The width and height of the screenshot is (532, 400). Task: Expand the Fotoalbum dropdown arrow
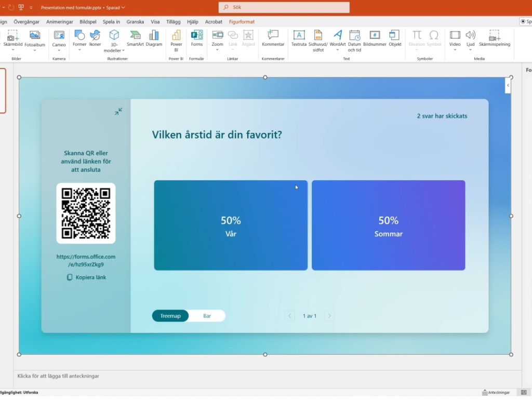[35, 50]
